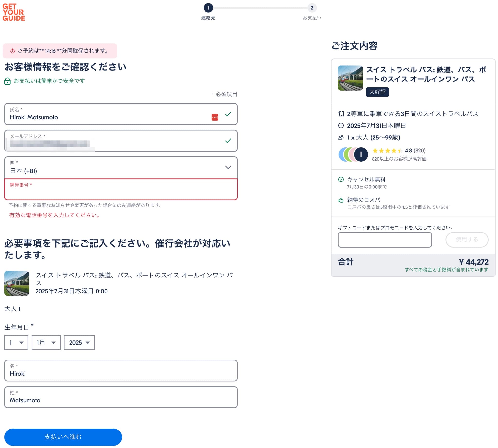The width and height of the screenshot is (498, 448).
Task: Click the timer icon in reservation notice
Action: [x=12, y=51]
